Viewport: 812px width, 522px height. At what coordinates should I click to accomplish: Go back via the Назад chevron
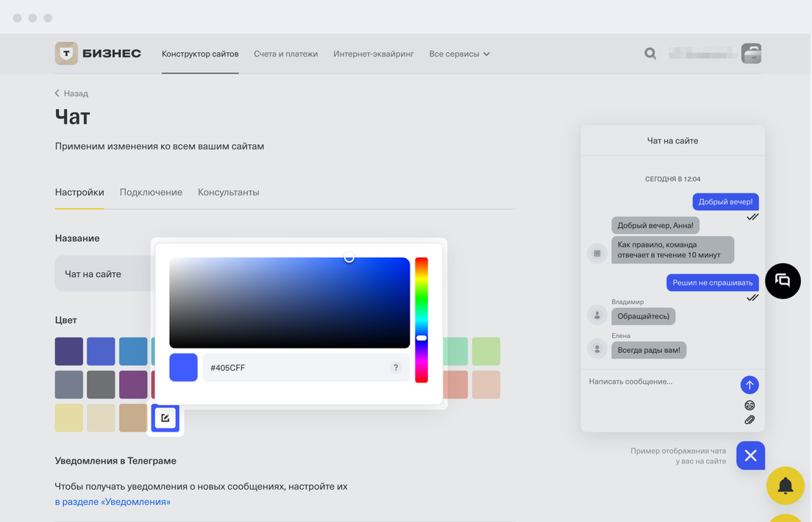[57, 93]
